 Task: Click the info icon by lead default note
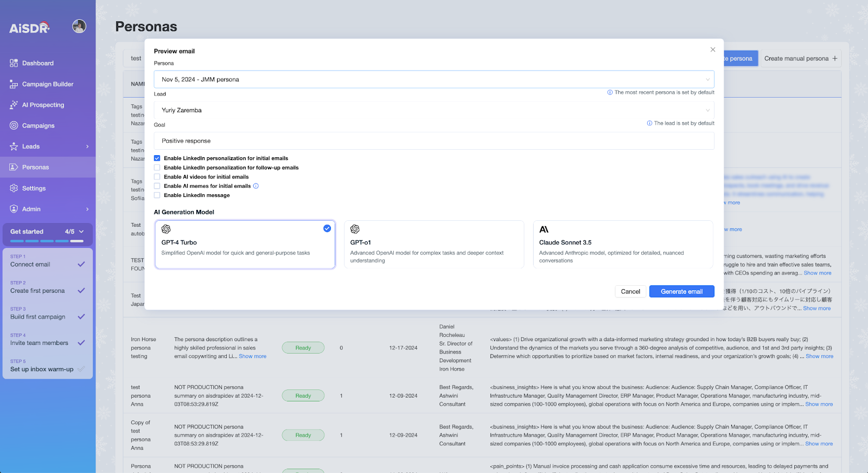[x=649, y=123]
